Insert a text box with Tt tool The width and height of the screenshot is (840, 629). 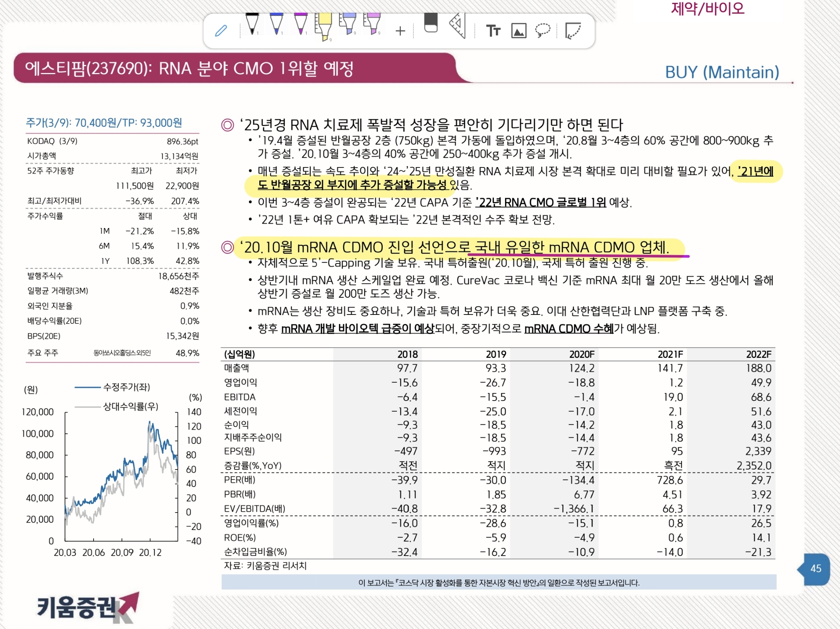click(x=493, y=31)
